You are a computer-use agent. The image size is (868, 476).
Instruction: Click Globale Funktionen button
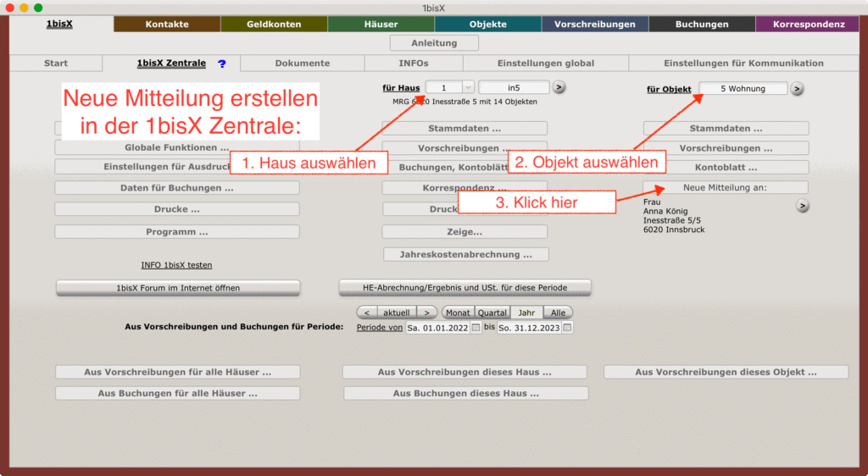point(176,147)
